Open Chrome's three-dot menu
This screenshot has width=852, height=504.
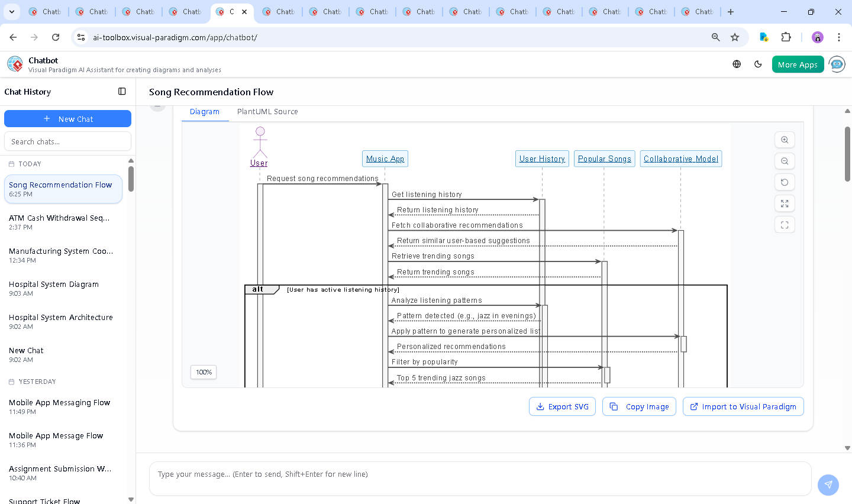(839, 37)
